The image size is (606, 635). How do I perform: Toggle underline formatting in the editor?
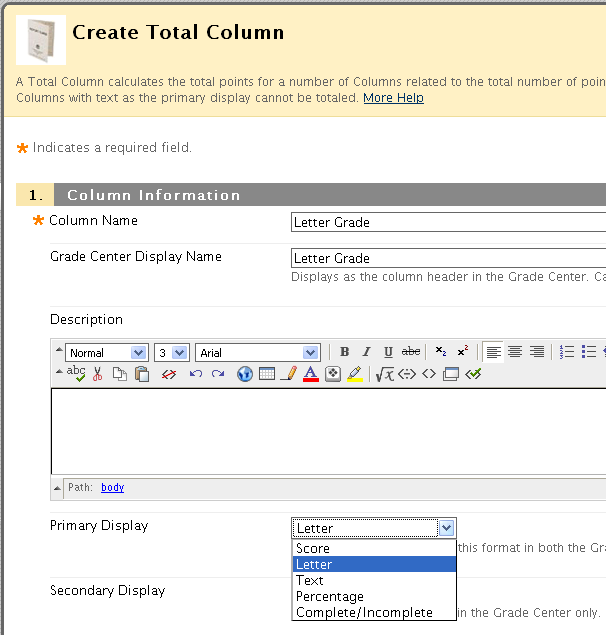388,352
